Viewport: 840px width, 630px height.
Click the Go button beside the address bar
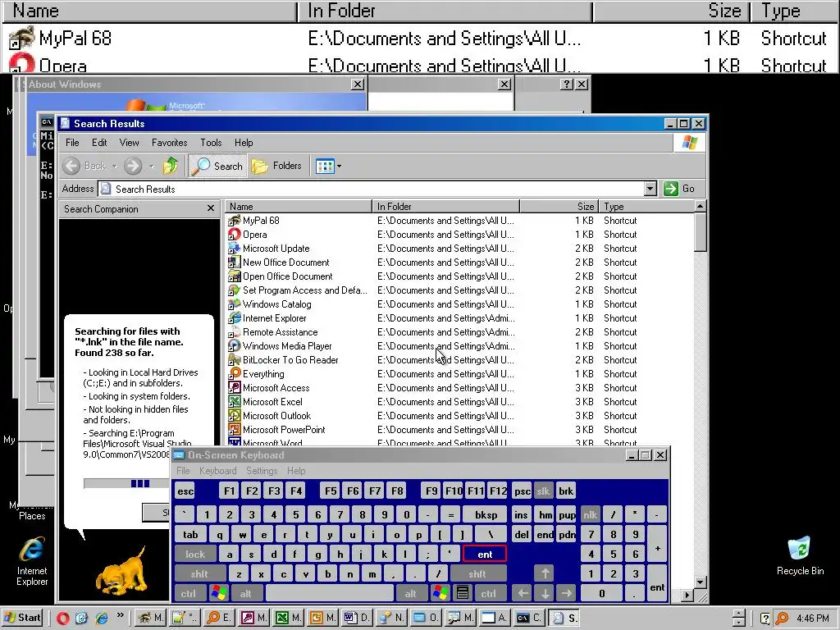[678, 189]
